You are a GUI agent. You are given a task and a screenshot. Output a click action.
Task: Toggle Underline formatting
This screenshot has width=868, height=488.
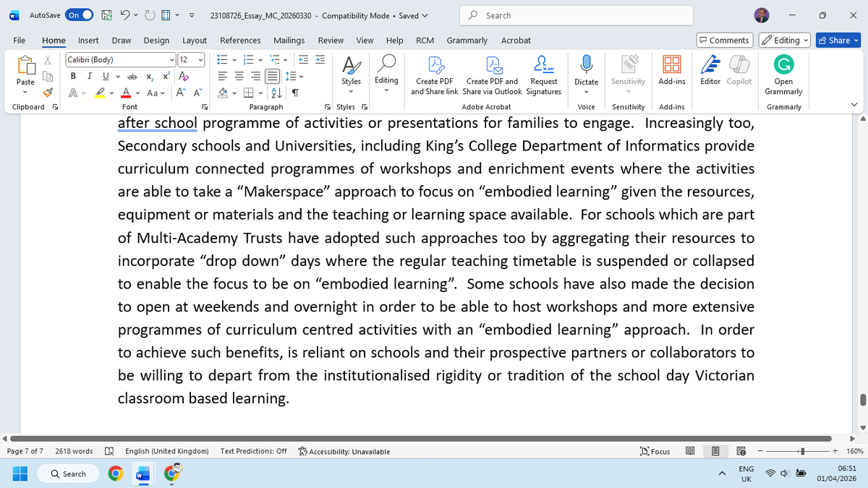105,76
